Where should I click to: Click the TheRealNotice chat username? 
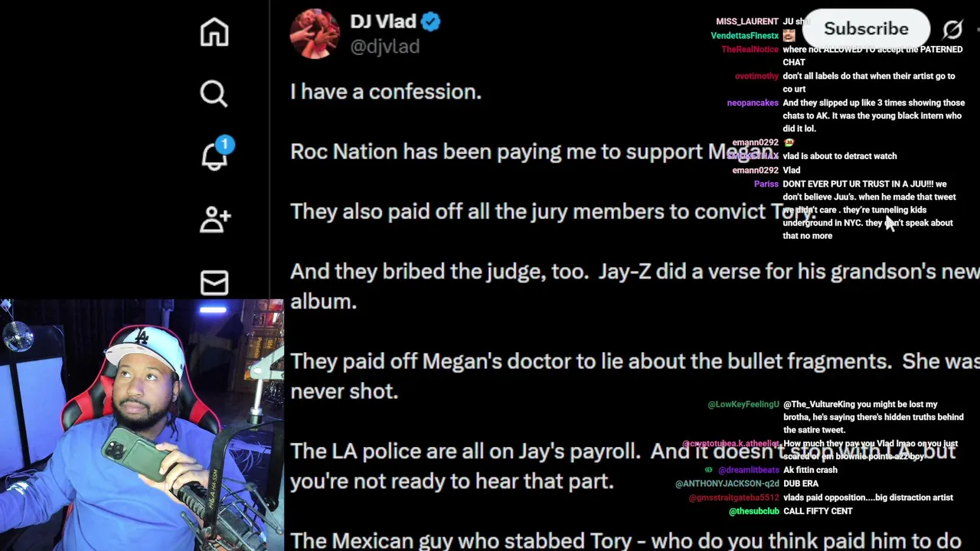coord(750,49)
